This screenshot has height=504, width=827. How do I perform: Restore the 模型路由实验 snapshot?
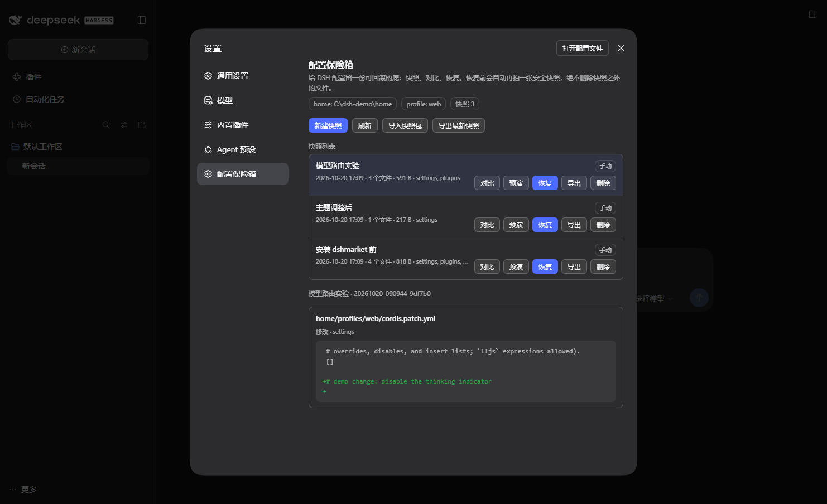coord(545,183)
